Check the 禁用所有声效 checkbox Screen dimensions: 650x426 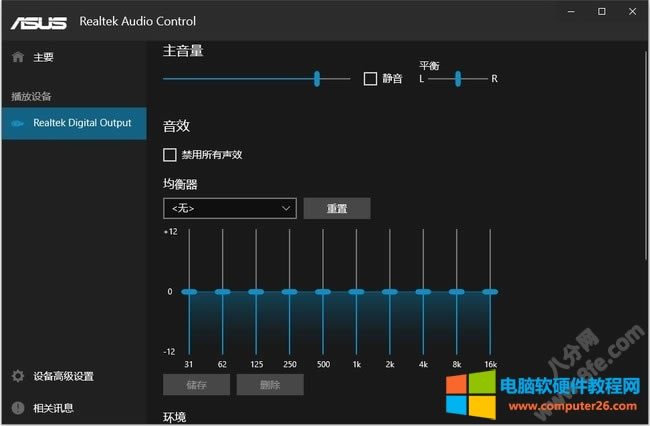pyautogui.click(x=169, y=155)
